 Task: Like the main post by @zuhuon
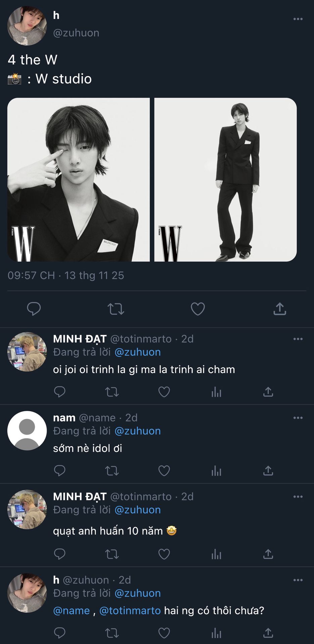(197, 309)
